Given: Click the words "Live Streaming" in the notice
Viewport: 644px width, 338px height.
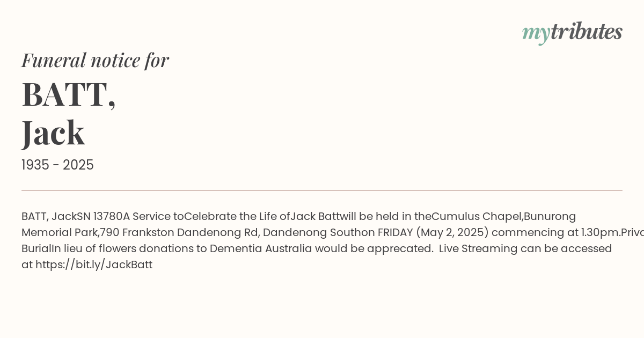Looking at the screenshot, I should coord(471,248).
